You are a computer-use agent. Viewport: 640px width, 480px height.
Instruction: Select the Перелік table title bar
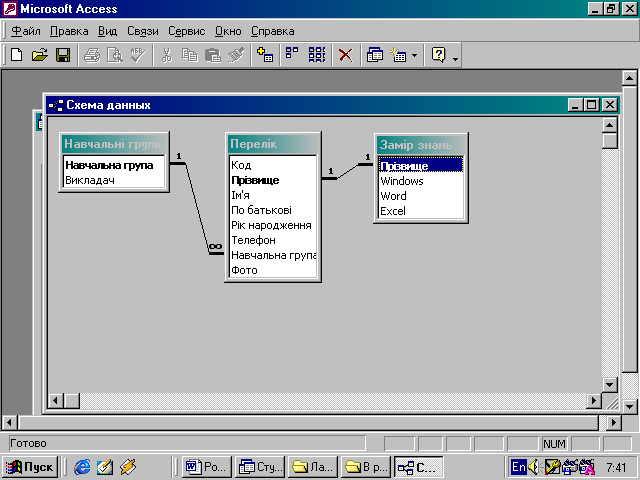click(x=273, y=144)
